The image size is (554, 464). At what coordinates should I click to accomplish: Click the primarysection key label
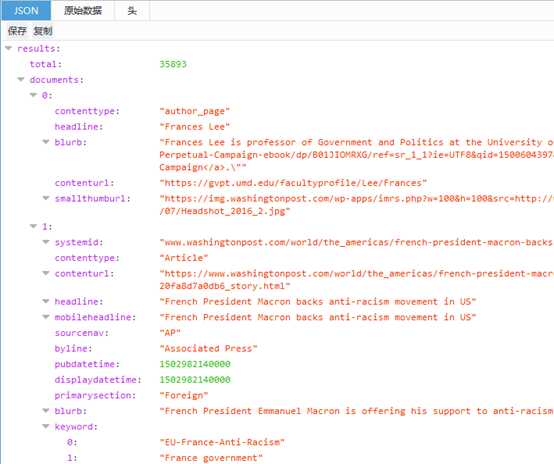click(x=95, y=395)
